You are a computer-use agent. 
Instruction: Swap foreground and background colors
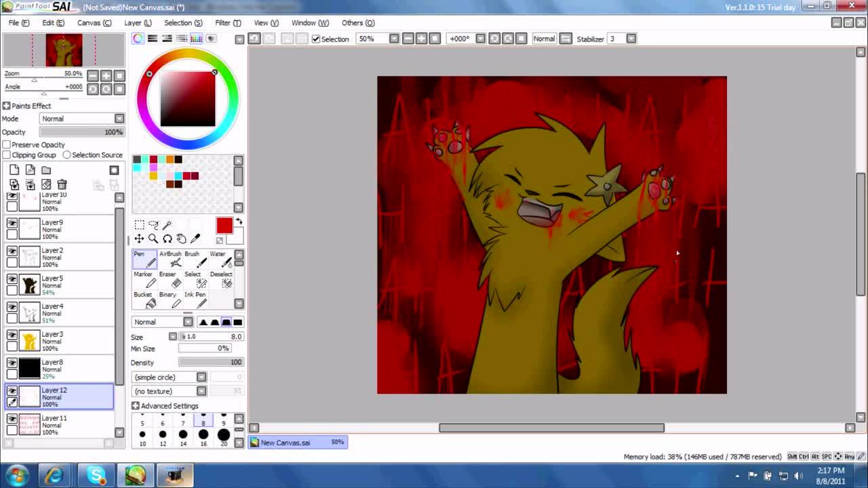(x=239, y=222)
